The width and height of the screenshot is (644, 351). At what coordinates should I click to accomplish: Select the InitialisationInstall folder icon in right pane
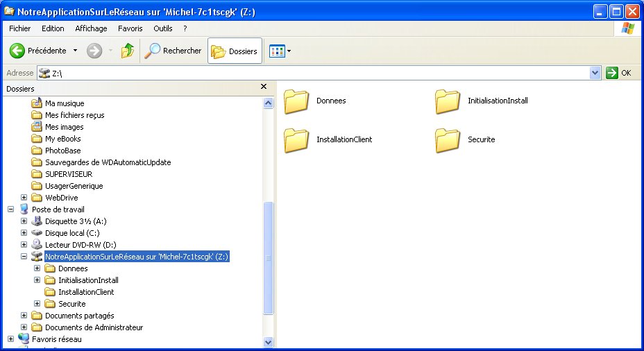[x=448, y=101]
